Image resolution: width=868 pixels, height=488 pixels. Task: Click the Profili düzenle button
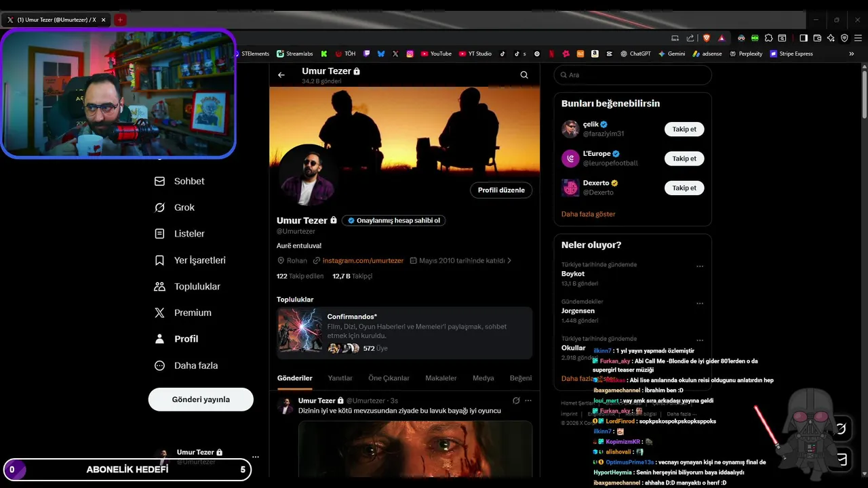click(501, 190)
